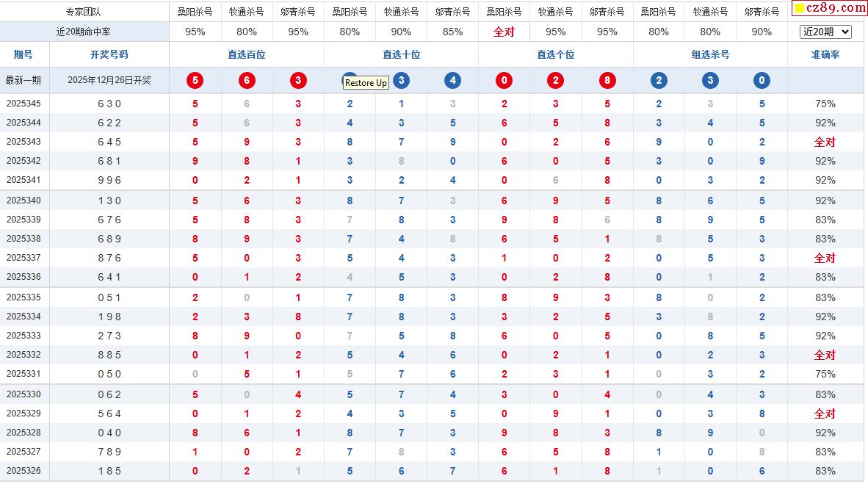
Task: Select issue number 2025326
Action: click(23, 471)
